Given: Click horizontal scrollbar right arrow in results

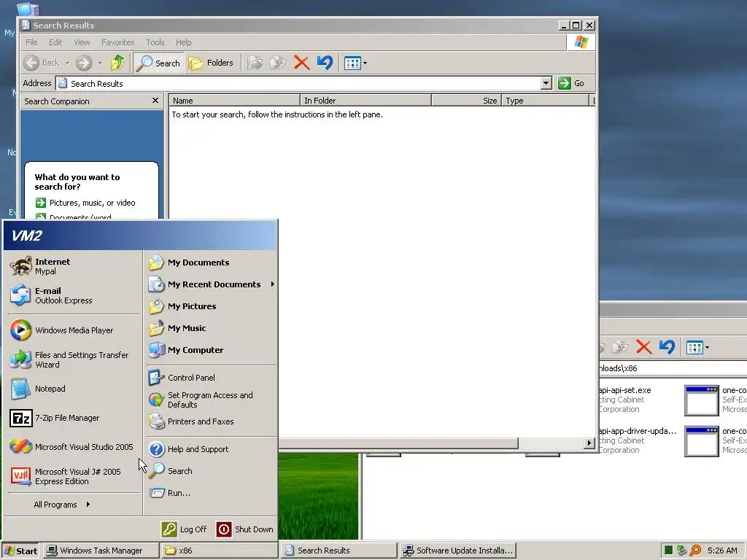Looking at the screenshot, I should click(589, 443).
